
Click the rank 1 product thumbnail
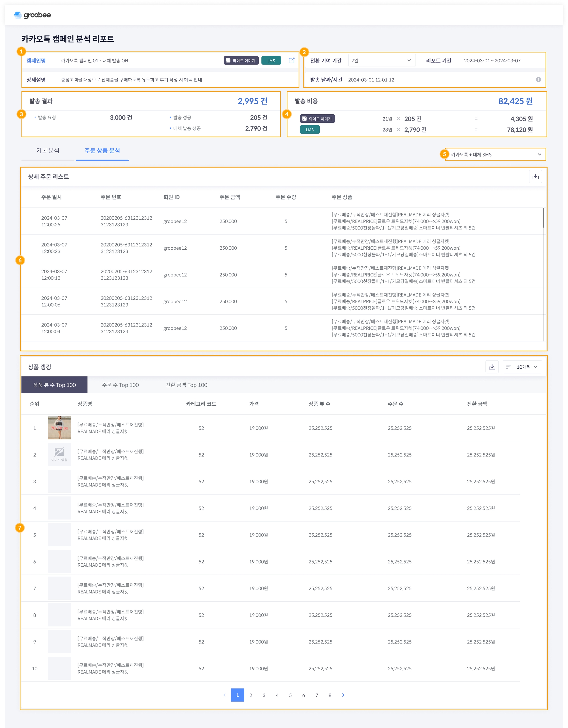point(59,428)
